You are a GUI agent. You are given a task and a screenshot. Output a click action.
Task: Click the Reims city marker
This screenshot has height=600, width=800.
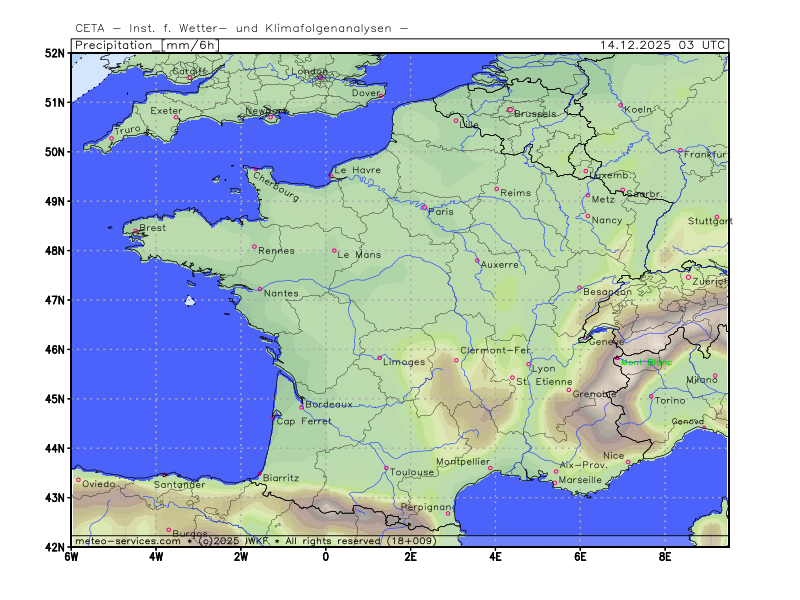coord(496,188)
